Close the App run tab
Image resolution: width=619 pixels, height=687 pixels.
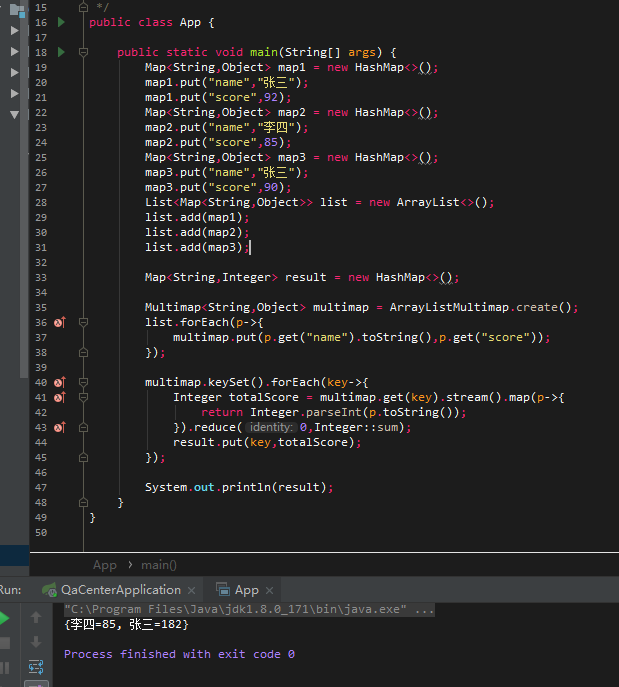tap(270, 590)
